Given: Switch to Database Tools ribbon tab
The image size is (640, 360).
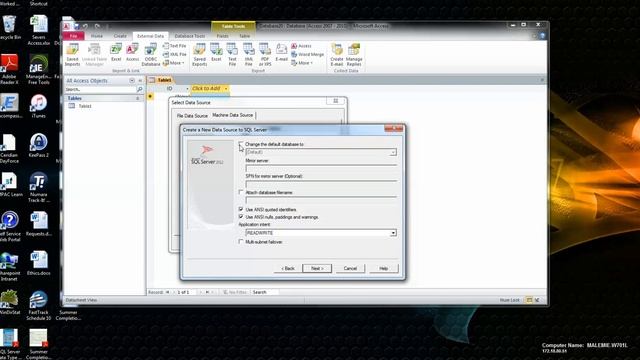Looking at the screenshot, I should coord(190,36).
